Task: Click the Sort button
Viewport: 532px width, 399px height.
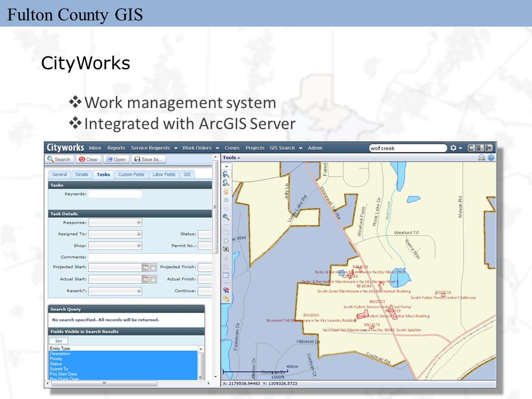Action: click(x=59, y=341)
